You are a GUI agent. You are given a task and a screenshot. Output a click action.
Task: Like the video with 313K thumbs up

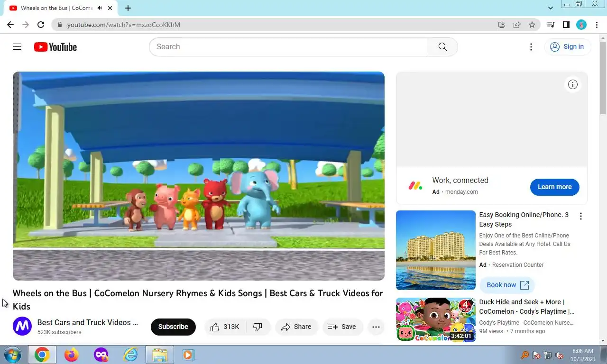pyautogui.click(x=225, y=327)
